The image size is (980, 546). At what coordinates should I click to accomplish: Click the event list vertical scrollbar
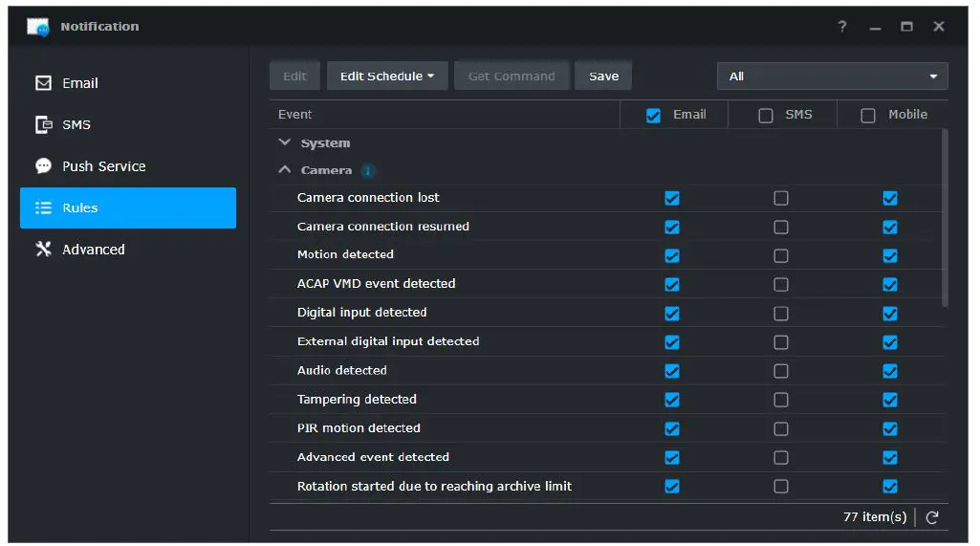(x=945, y=218)
